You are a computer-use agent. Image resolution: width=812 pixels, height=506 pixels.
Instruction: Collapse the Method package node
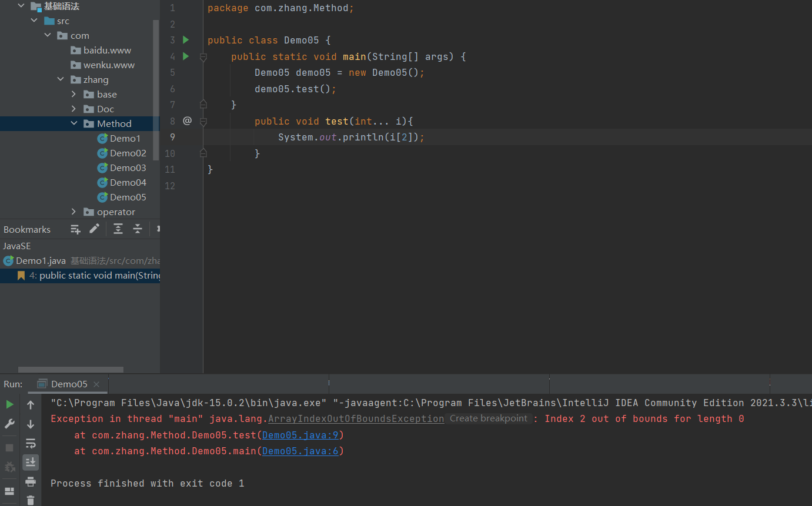(x=74, y=123)
